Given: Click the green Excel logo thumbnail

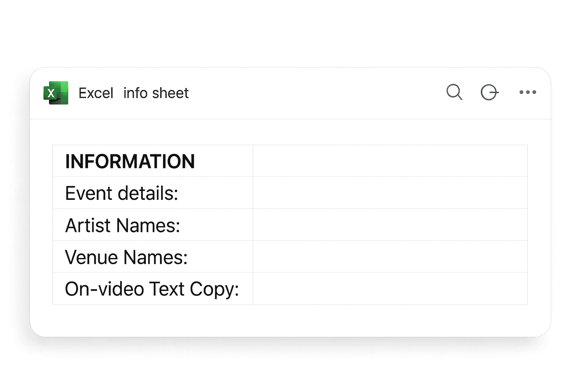Looking at the screenshot, I should coord(56,93).
